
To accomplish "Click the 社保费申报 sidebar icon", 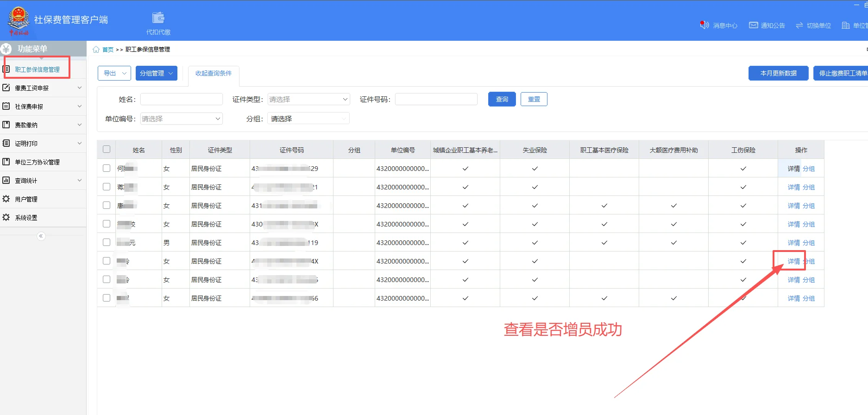I will (x=6, y=106).
